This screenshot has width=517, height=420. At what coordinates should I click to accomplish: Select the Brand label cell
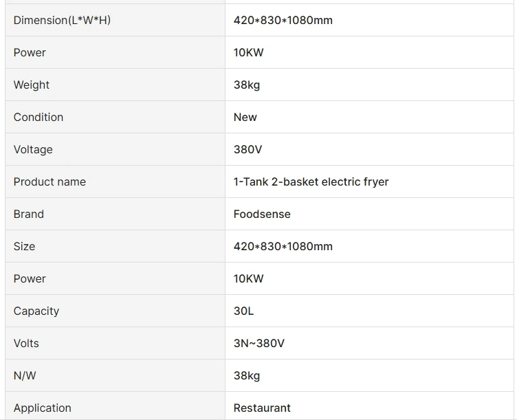pos(29,214)
